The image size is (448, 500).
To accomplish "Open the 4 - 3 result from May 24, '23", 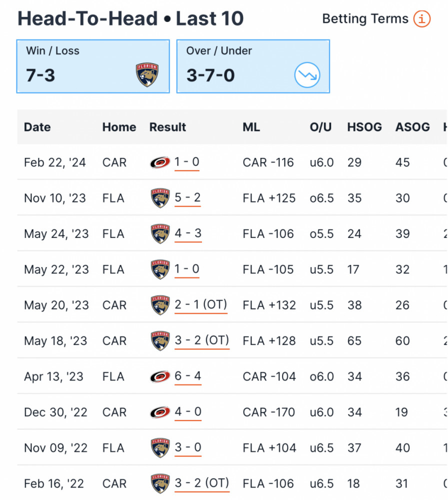I will tap(188, 233).
